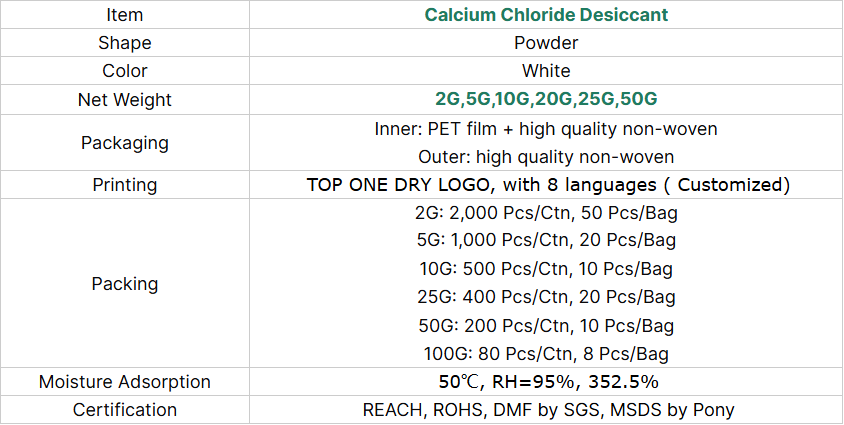Click the "Packing" row label
Viewport: 844px width, 425px height.
tap(124, 283)
